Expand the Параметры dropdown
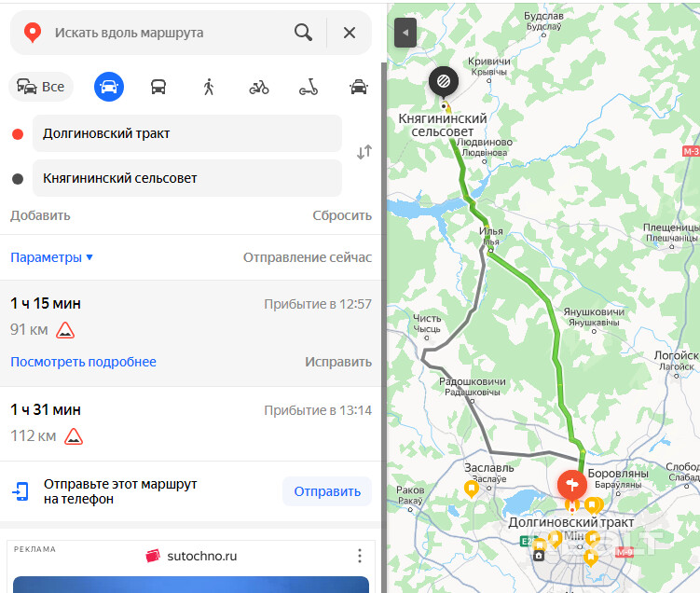Screen dimensions: 700x593 [52, 257]
